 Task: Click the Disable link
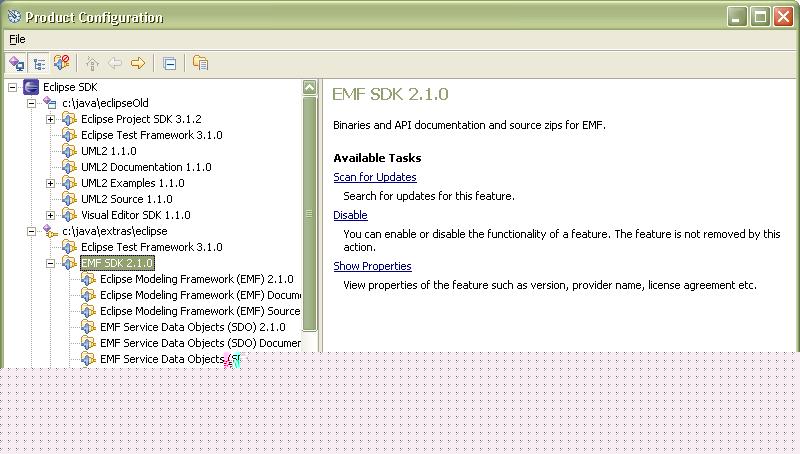click(x=351, y=215)
